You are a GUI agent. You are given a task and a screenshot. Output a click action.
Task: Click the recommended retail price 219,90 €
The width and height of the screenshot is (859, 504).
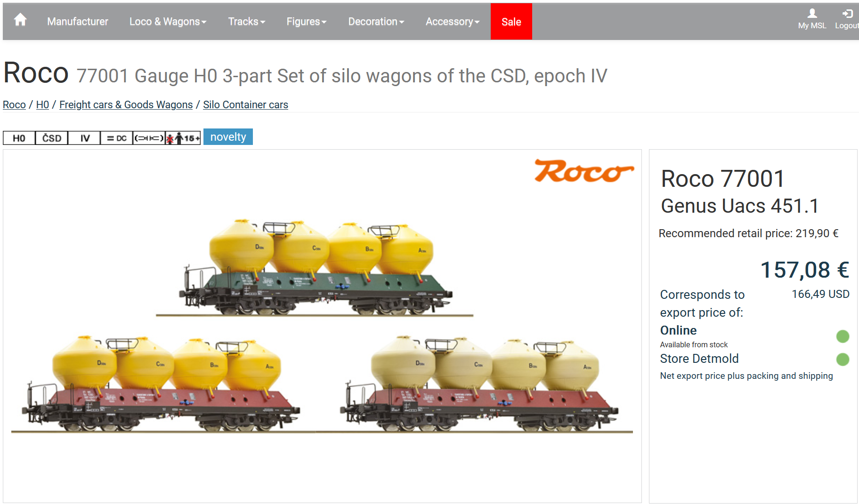pyautogui.click(x=748, y=233)
